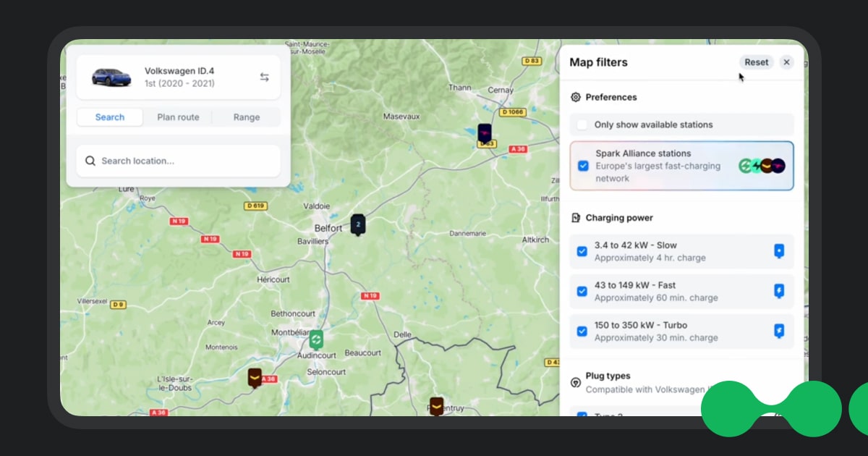The height and width of the screenshot is (456, 868).
Task: Click the swap vehicle arrows icon
Action: tap(265, 77)
